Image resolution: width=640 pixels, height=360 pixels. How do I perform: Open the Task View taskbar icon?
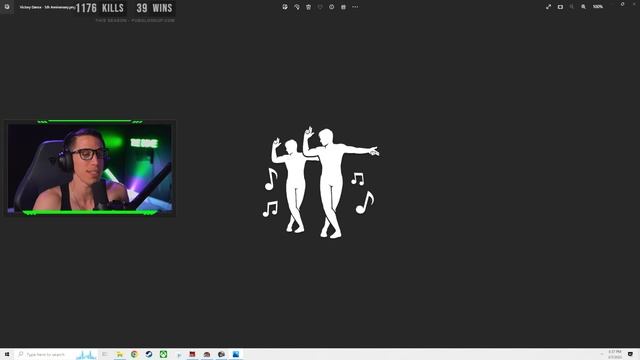[105, 354]
